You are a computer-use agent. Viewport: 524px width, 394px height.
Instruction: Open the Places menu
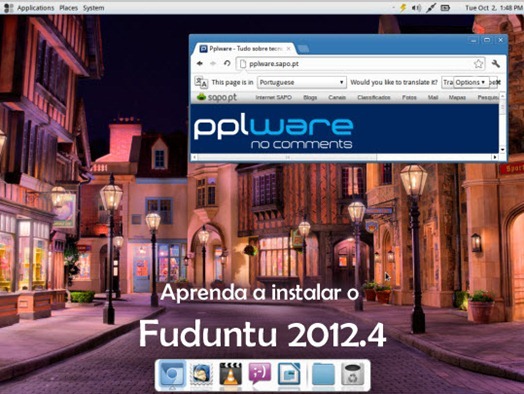[x=69, y=8]
